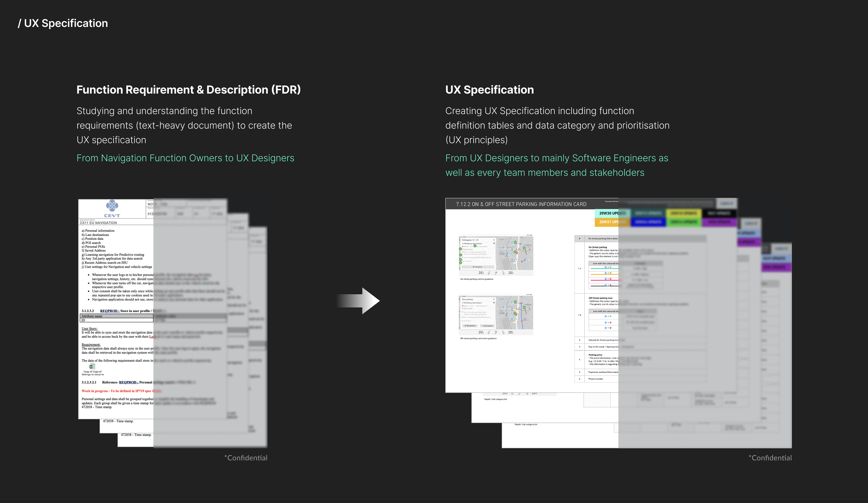The height and width of the screenshot is (503, 868).
Task: Close the Kvillegatan 12 - 23 parking card
Action: 494,240
